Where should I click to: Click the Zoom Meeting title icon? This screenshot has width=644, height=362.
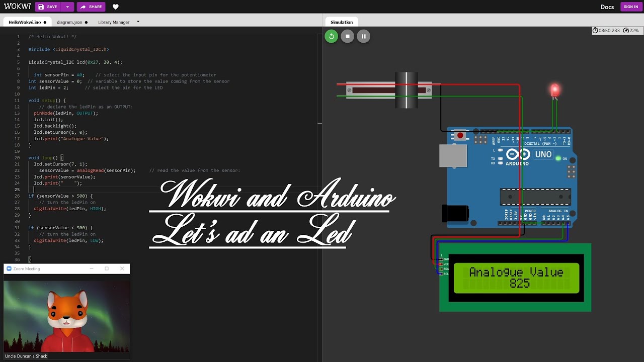9,268
